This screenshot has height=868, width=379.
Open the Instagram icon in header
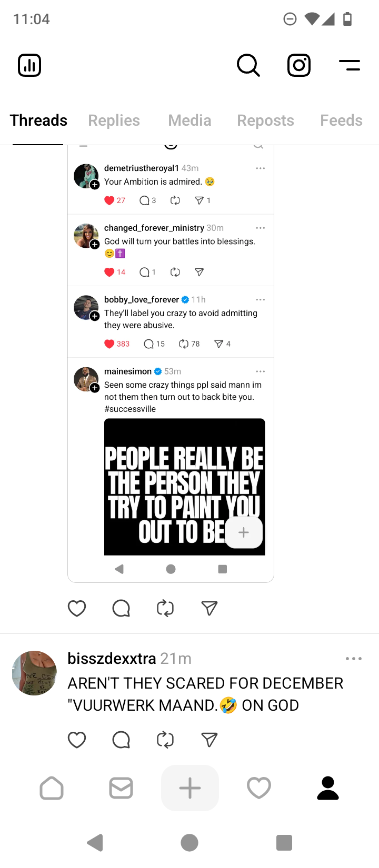pyautogui.click(x=299, y=65)
